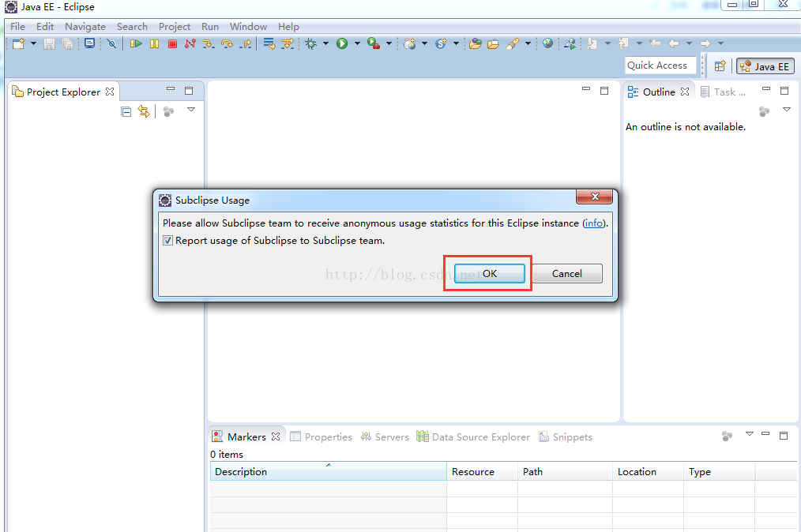The width and height of the screenshot is (801, 532).
Task: Open the New Servlet dropdown arrow
Action: 456,44
